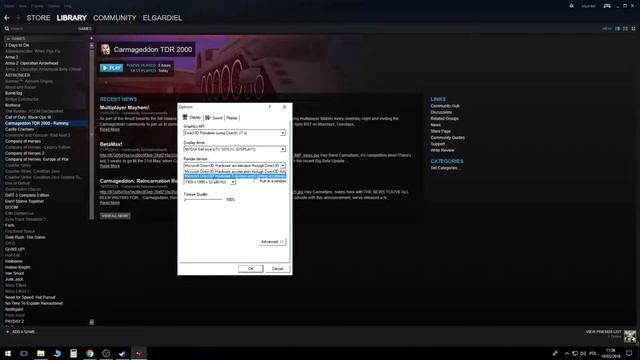
Task: Click the Play button for Carmageddon
Action: (111, 68)
